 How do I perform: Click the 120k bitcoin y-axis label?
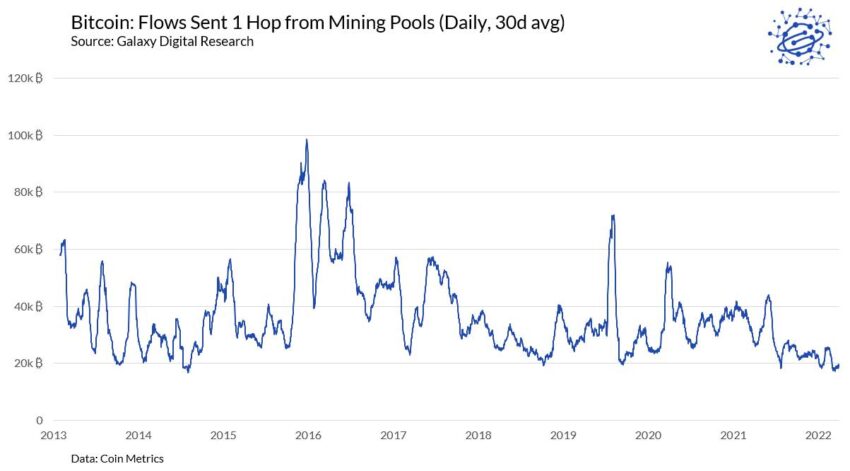[x=25, y=79]
